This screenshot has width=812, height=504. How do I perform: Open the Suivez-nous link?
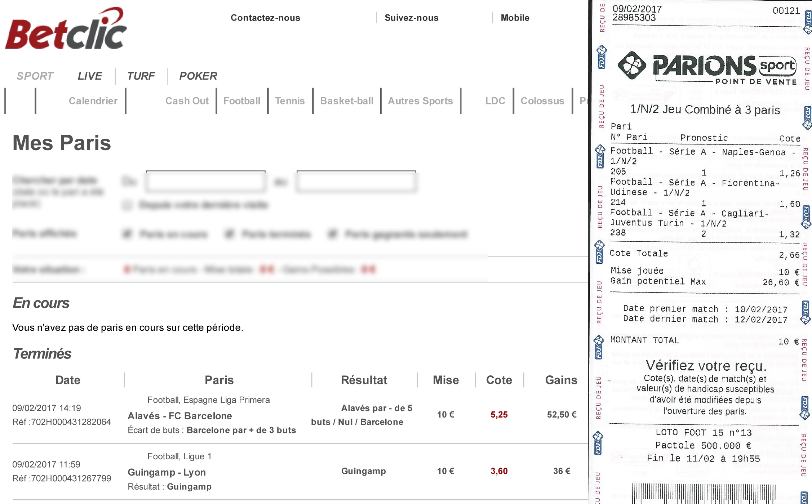tap(411, 18)
